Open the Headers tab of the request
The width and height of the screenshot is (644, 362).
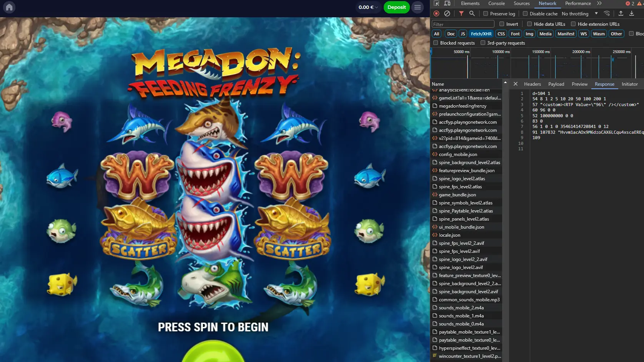point(533,84)
